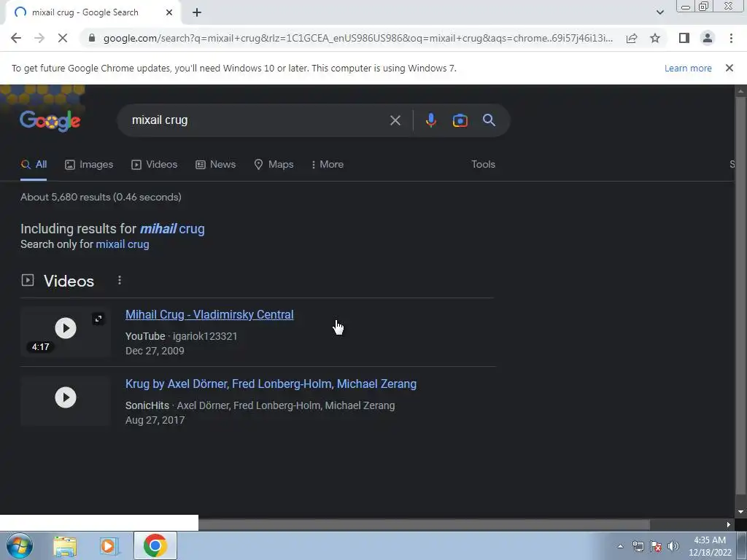The width and height of the screenshot is (747, 560).
Task: View site information lock icon
Action: coord(92,38)
